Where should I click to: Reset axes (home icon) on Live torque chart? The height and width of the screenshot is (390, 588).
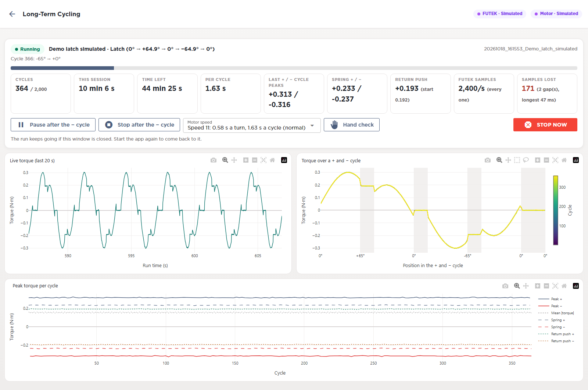coord(272,160)
